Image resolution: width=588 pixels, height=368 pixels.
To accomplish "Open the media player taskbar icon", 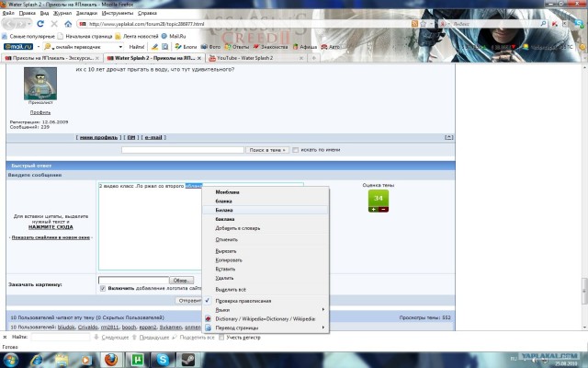I will click(85, 360).
